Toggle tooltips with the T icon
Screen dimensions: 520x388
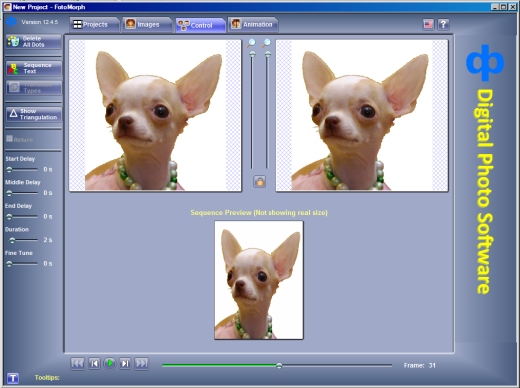[x=13, y=378]
